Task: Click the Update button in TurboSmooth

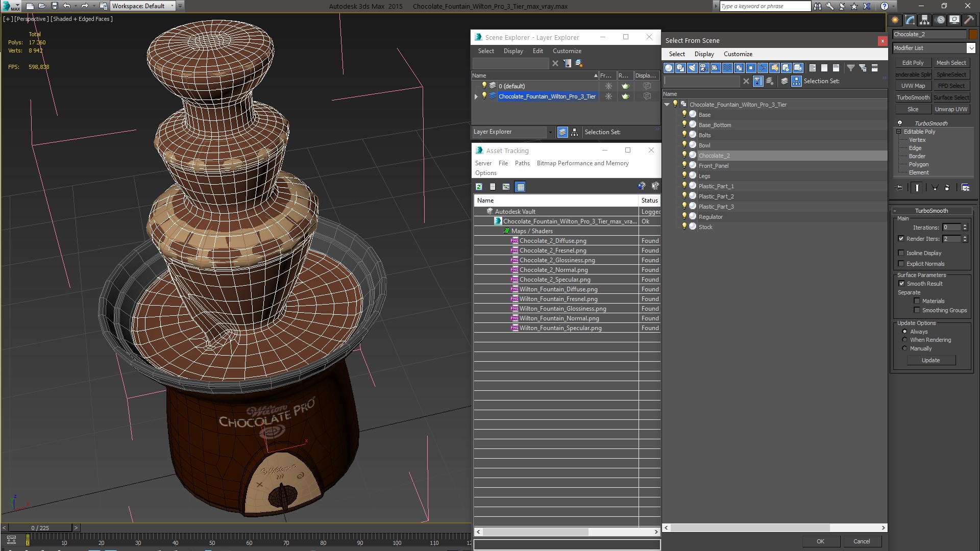Action: [x=930, y=360]
